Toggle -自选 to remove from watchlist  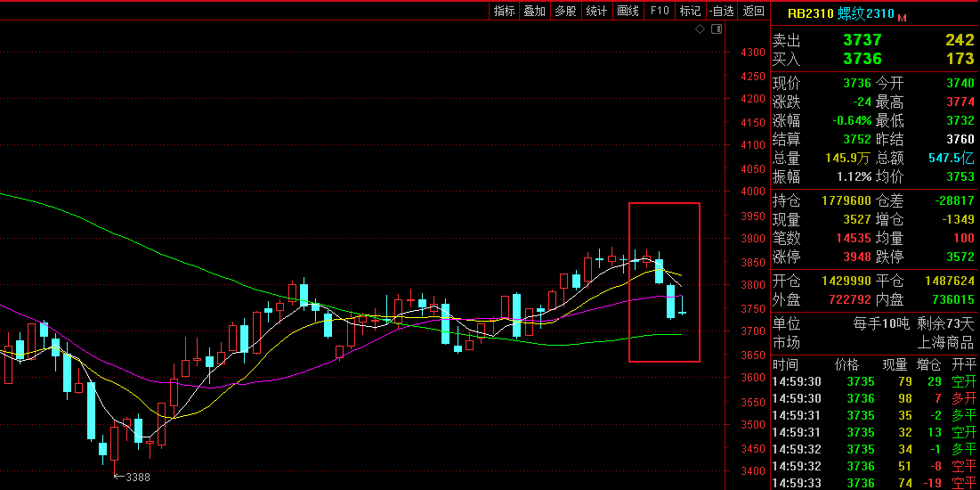coord(722,11)
